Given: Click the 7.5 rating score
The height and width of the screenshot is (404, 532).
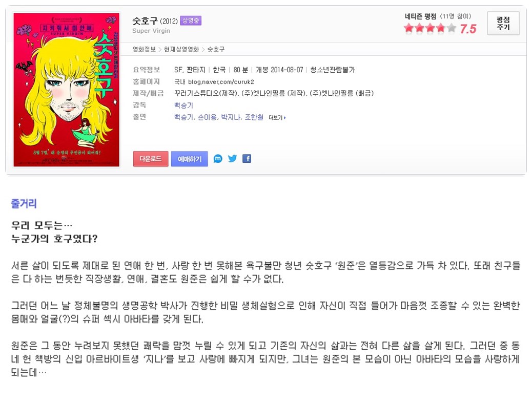Looking at the screenshot, I should pos(468,29).
